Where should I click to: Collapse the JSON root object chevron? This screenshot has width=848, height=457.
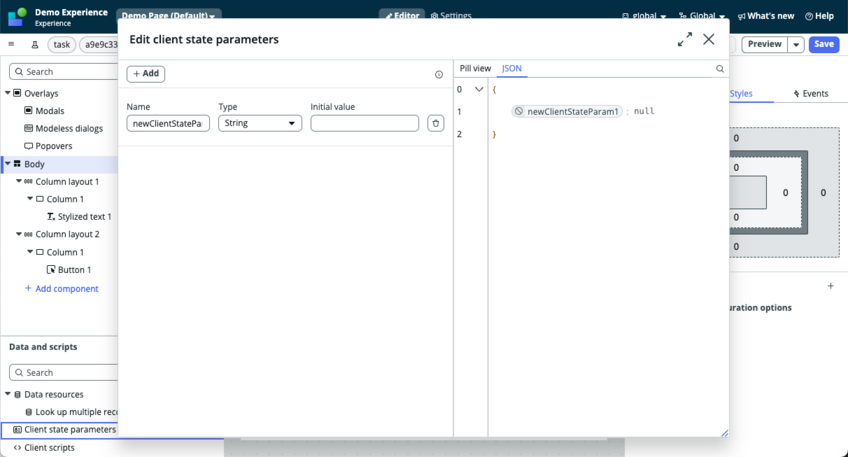click(x=479, y=89)
